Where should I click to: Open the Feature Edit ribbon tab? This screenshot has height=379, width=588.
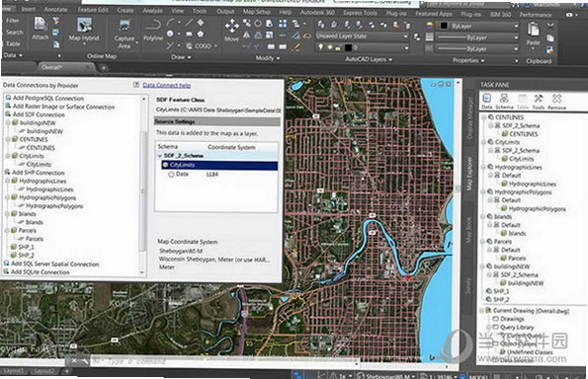[x=93, y=10]
